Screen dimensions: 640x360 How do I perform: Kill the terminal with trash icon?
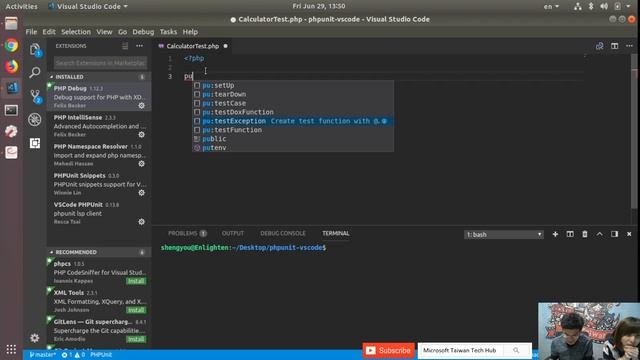tap(585, 234)
